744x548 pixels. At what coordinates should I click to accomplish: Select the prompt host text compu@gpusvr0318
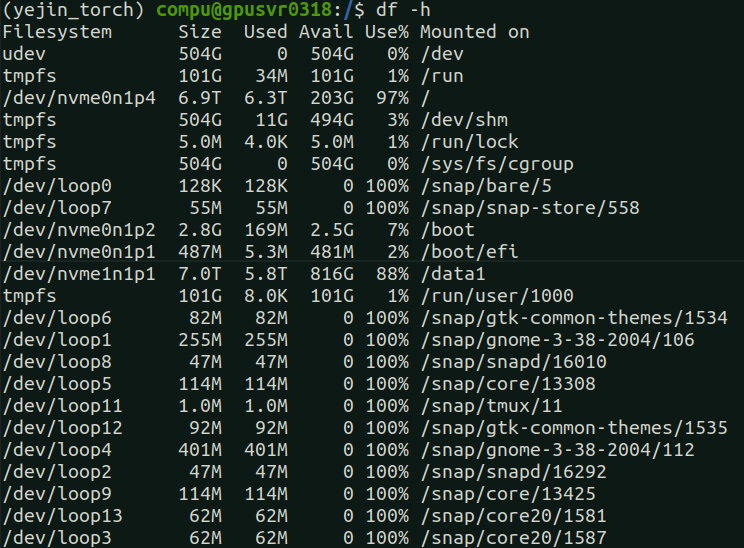244,10
